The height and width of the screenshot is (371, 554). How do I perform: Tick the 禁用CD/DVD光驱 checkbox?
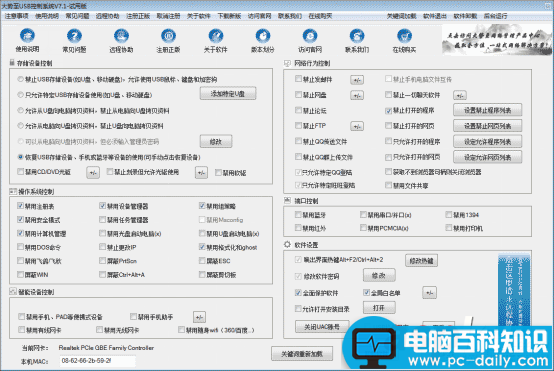coord(20,172)
